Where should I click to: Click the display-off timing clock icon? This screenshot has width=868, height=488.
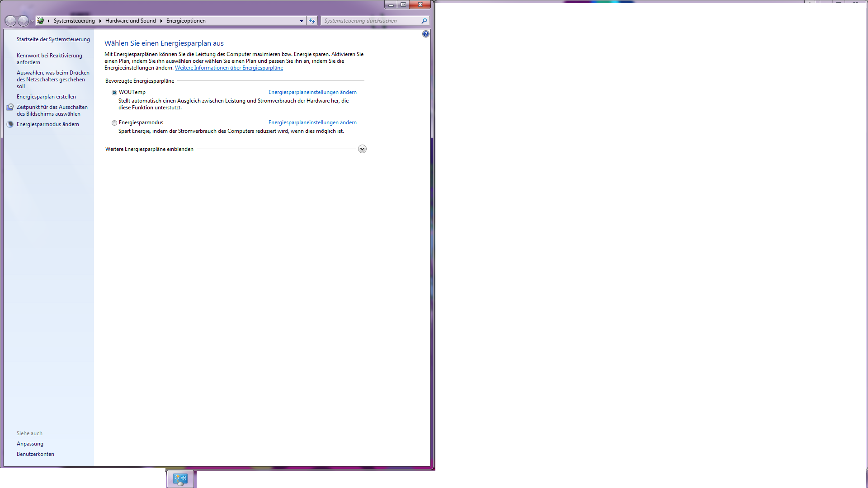tap(10, 107)
